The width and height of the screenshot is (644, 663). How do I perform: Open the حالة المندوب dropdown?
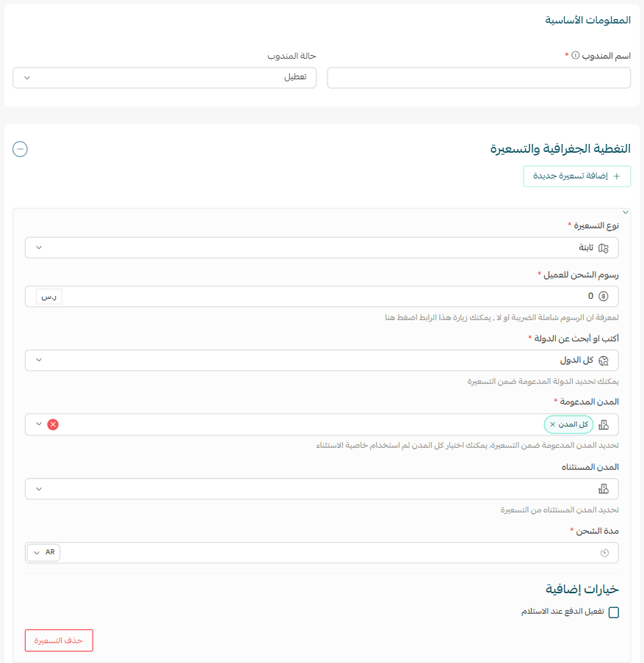pyautogui.click(x=164, y=78)
